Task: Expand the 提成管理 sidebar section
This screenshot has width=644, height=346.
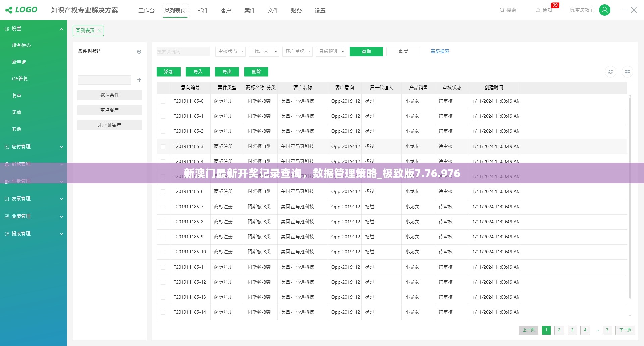Action: [61, 234]
